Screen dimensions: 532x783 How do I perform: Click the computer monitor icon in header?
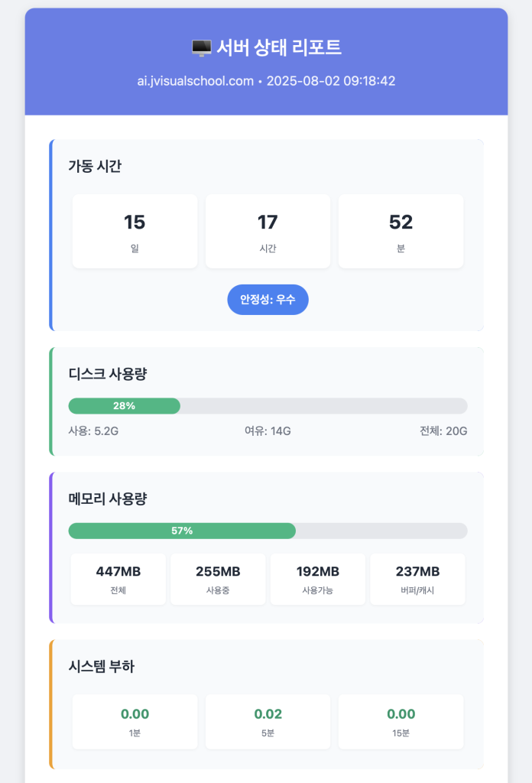201,48
